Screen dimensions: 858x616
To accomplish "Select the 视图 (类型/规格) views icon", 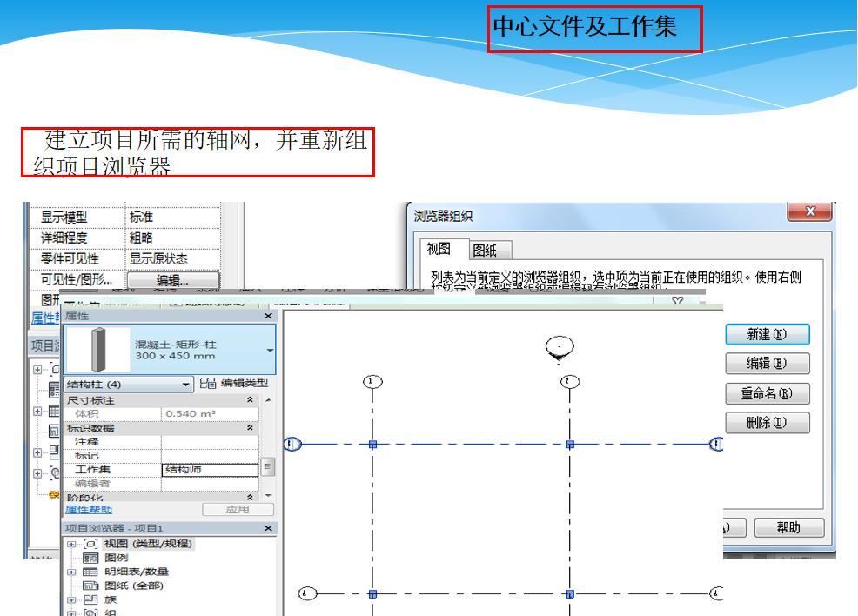I will pos(90,543).
